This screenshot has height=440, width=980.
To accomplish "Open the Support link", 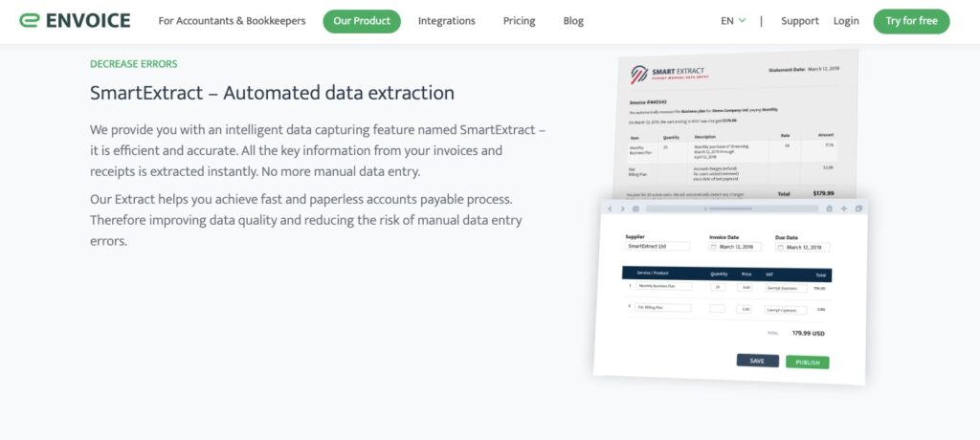I will [x=799, y=21].
